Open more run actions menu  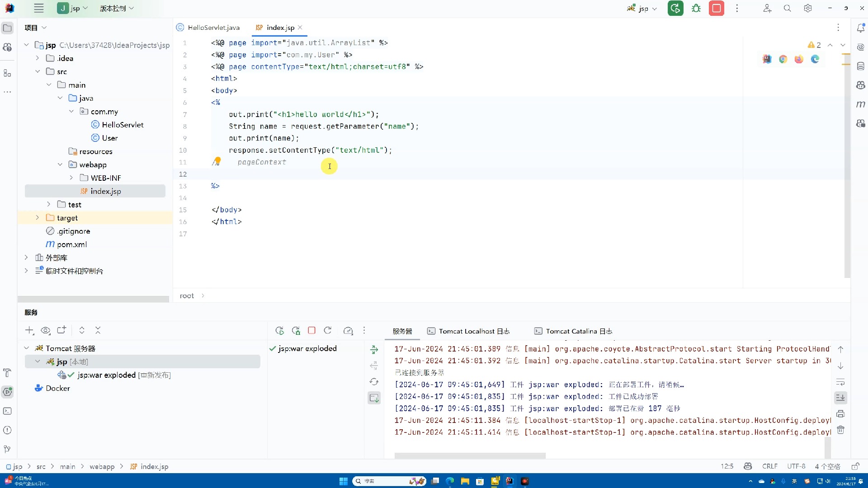(737, 8)
